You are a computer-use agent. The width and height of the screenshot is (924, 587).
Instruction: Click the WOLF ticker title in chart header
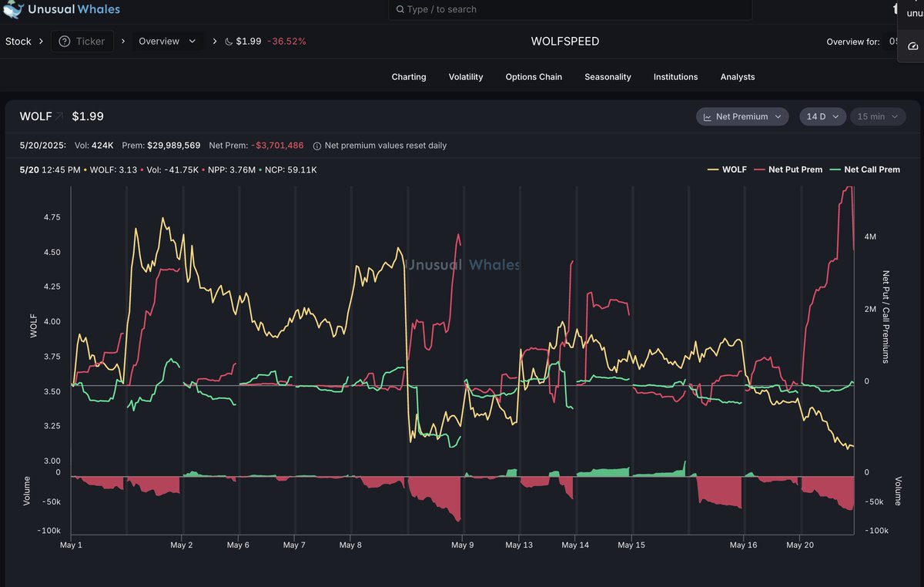35,116
